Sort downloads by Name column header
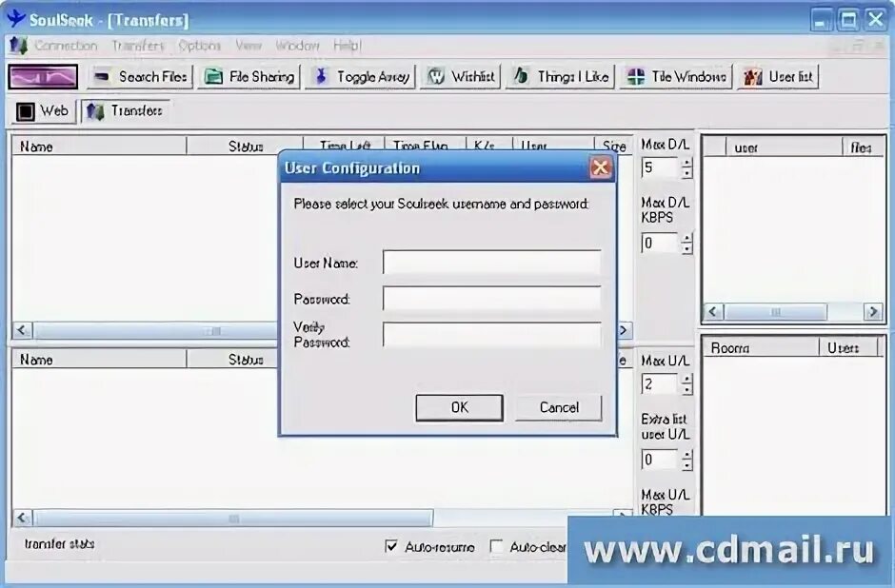895x588 pixels. point(99,146)
